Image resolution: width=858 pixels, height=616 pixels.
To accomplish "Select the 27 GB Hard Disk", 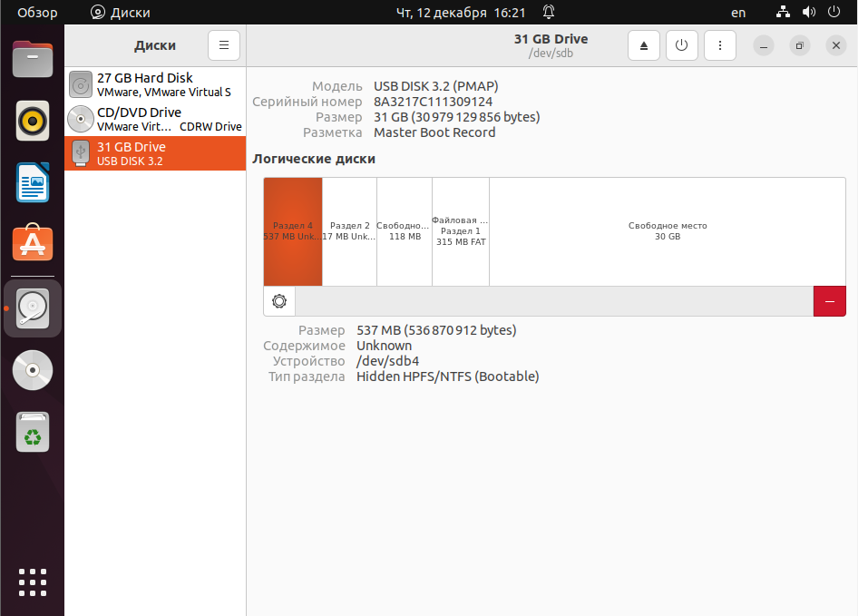I will (x=155, y=85).
